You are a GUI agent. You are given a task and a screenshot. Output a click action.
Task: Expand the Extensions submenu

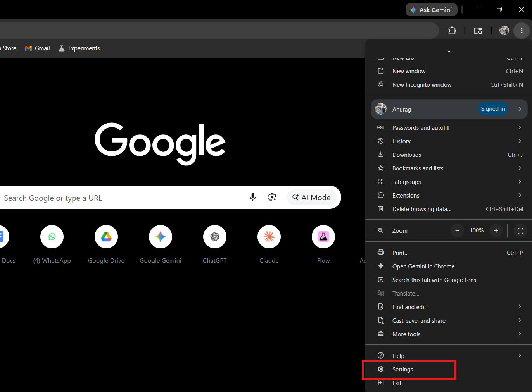(x=449, y=196)
